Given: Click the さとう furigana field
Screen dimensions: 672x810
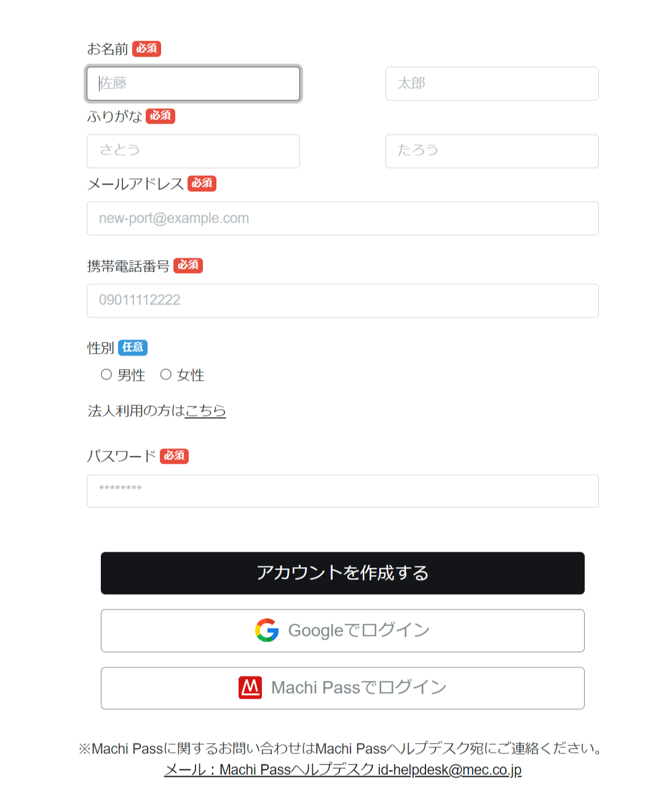Looking at the screenshot, I should point(193,151).
